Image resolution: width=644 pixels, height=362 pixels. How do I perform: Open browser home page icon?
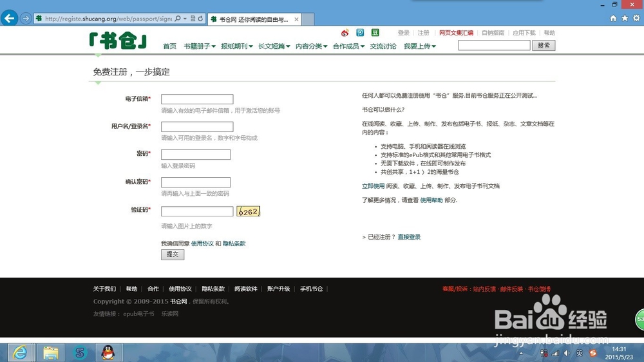pyautogui.click(x=613, y=18)
